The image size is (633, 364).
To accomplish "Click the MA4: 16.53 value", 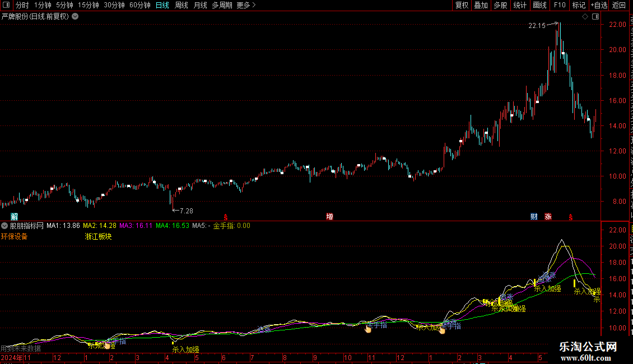I will [173, 226].
